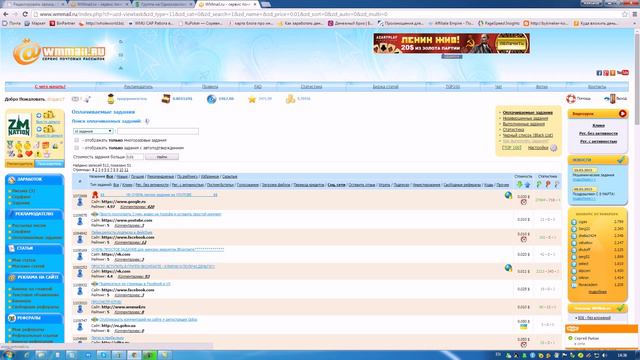640x360 pixels.
Task: Open the Черный список (Black List) link
Action: coord(528,135)
